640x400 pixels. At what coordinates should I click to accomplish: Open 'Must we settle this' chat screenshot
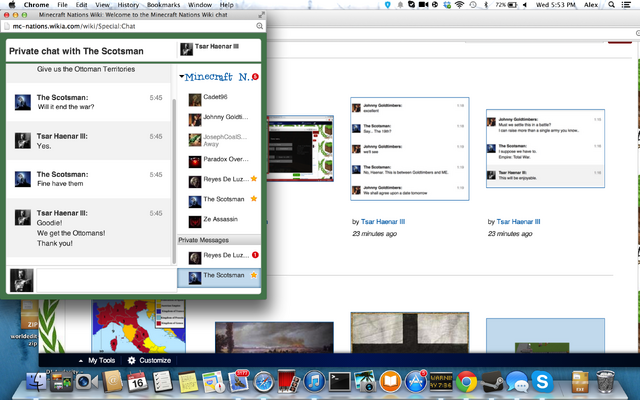coord(545,149)
